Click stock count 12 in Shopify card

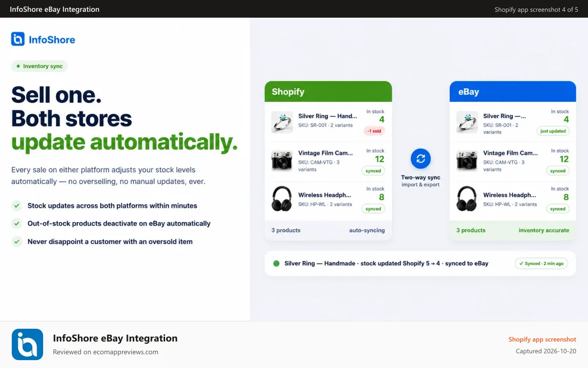coord(380,159)
